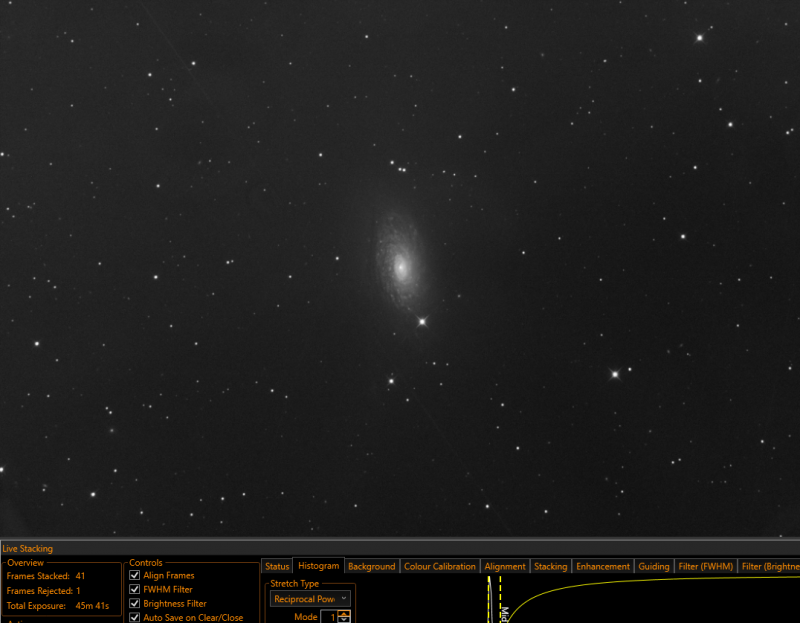Toggle Auto Save on Clear/Close checkbox

tap(135, 617)
